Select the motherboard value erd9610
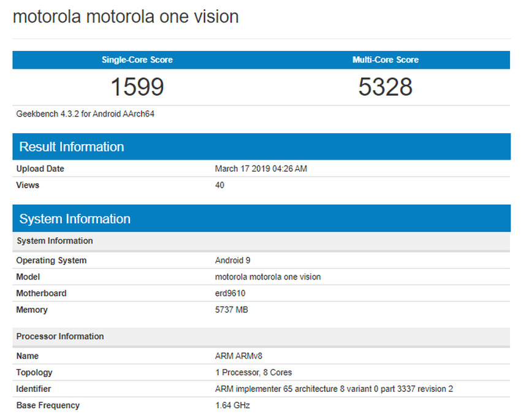Screen dimensions: 521x420 (230, 294)
